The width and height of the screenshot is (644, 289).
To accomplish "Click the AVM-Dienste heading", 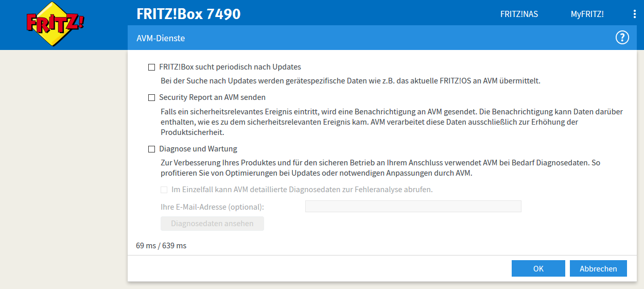I will [x=161, y=38].
